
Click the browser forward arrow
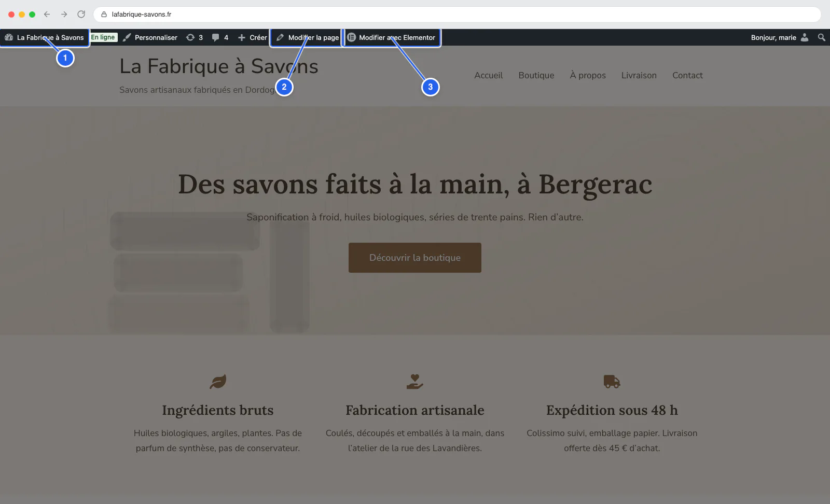(64, 15)
